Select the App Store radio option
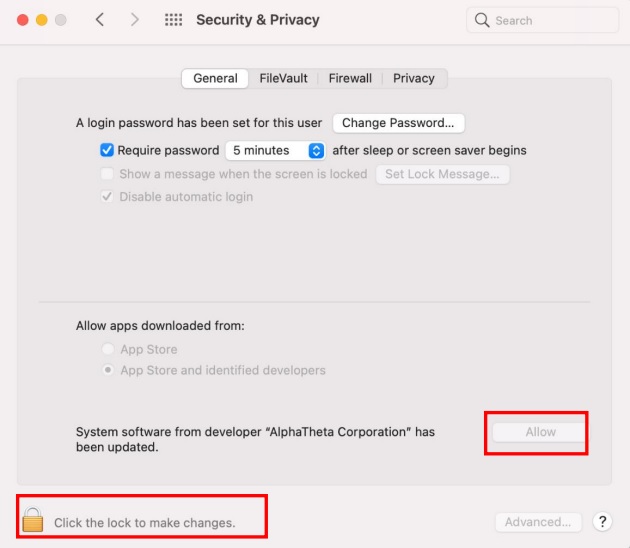 click(107, 350)
